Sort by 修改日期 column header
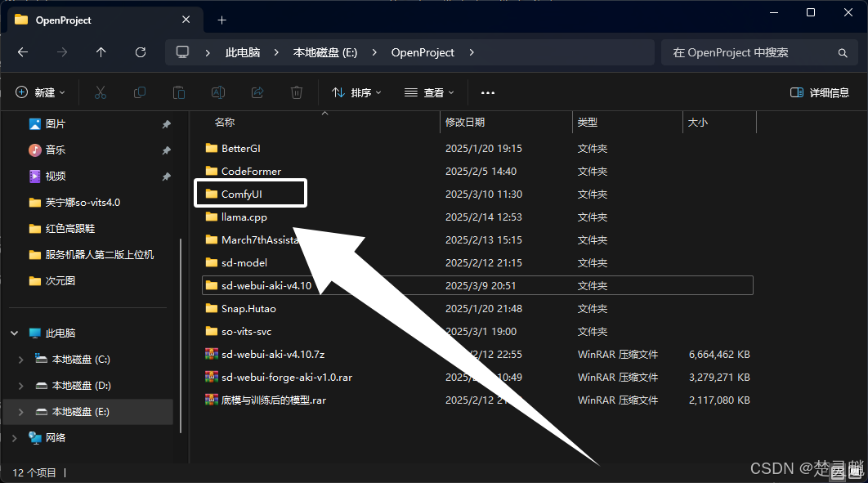This screenshot has width=868, height=483. [464, 123]
